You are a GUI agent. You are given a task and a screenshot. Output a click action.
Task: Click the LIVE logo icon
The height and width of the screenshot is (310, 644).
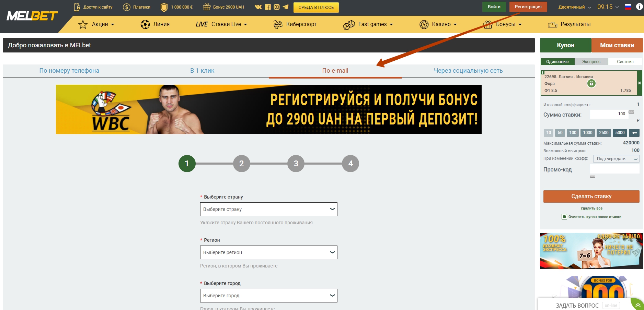[x=202, y=24]
